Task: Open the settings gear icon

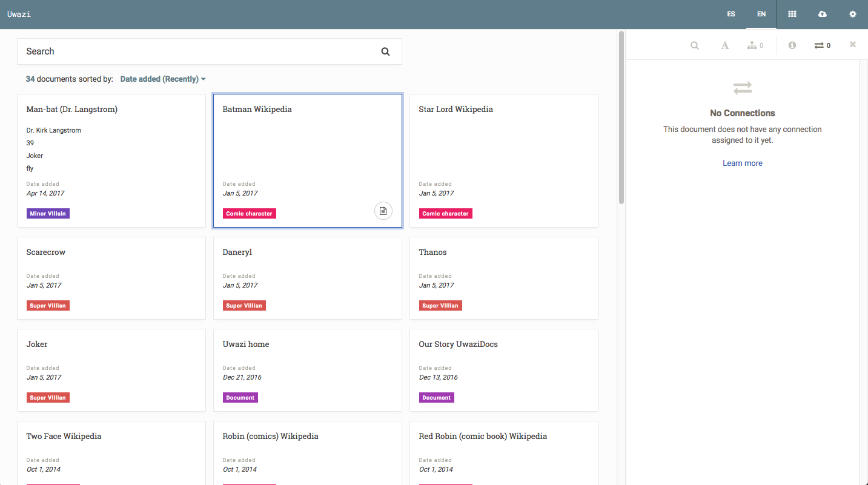Action: [x=853, y=14]
